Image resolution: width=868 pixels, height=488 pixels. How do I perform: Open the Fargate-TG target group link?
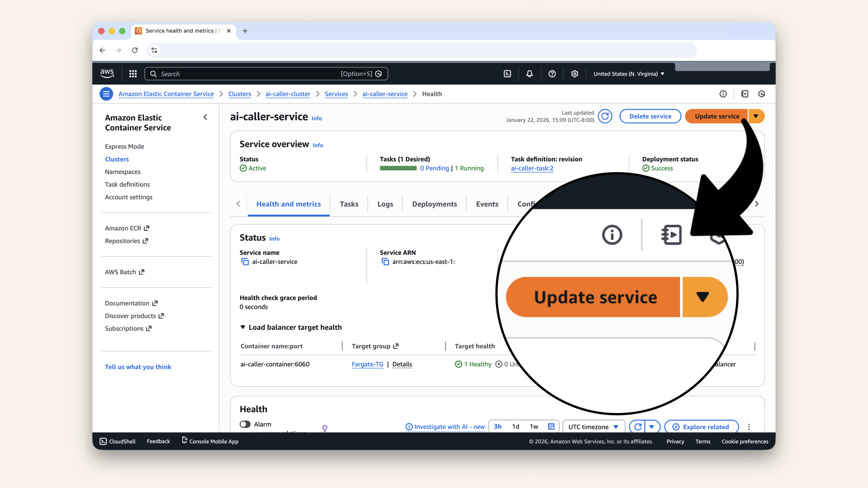pos(368,364)
